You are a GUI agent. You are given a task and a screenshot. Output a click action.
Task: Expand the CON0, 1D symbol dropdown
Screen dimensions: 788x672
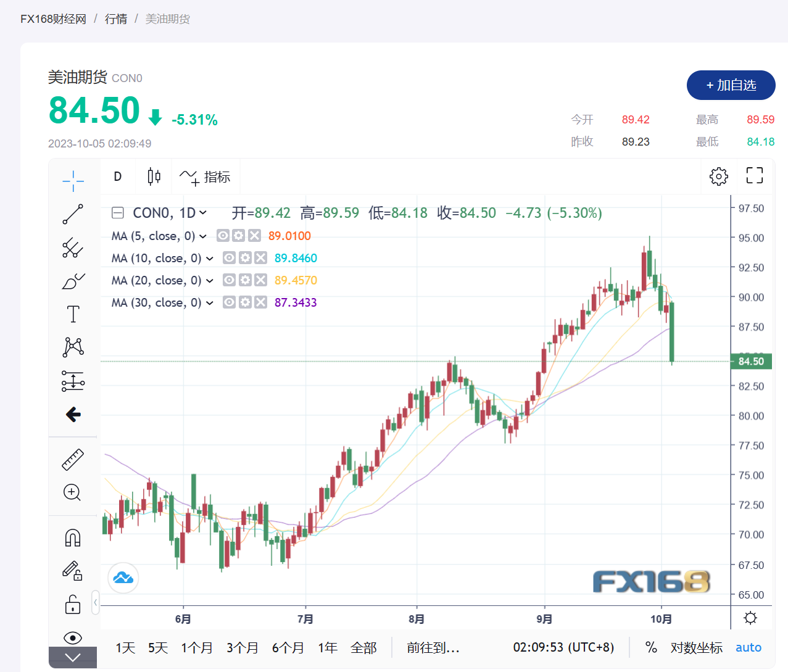(203, 213)
